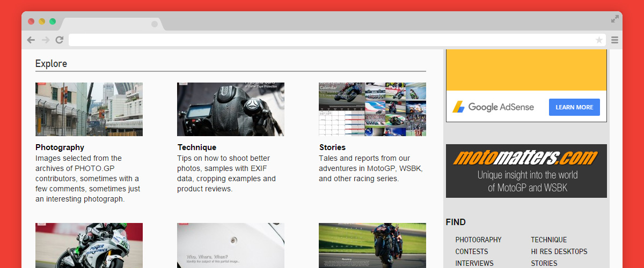
Task: Click the yellow AdSense ad banner area
Action: [x=526, y=70]
